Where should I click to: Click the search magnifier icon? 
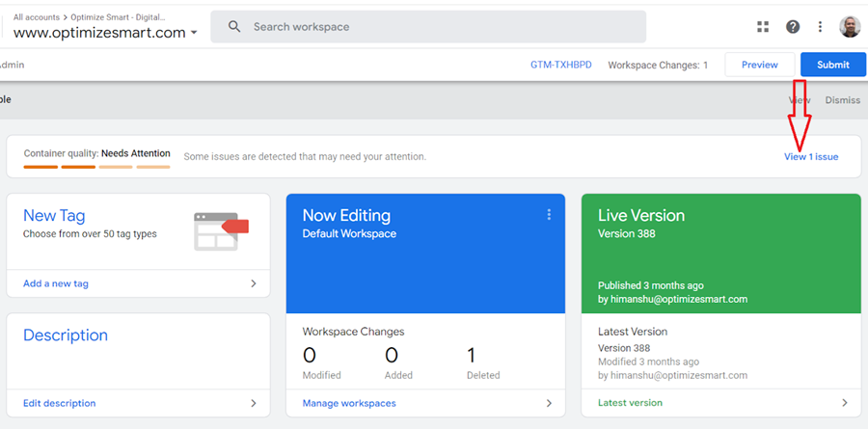pos(234,27)
